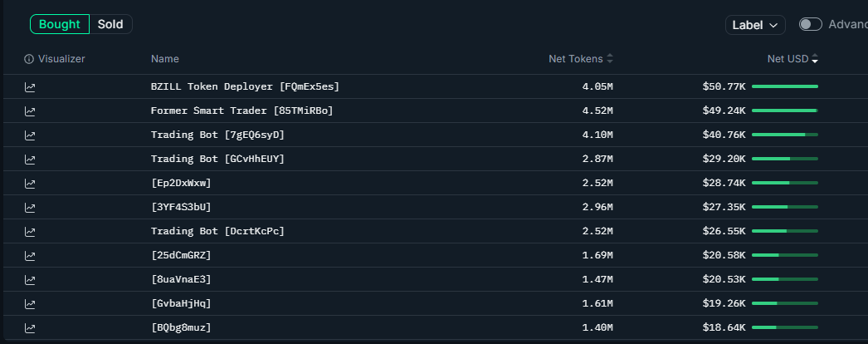868x344 pixels.
Task: Select the $20.58K net USD value
Action: [724, 255]
